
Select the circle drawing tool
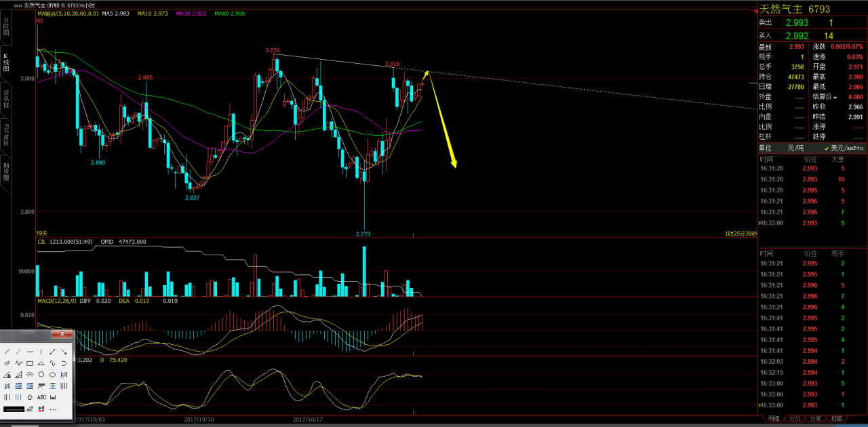(41, 375)
